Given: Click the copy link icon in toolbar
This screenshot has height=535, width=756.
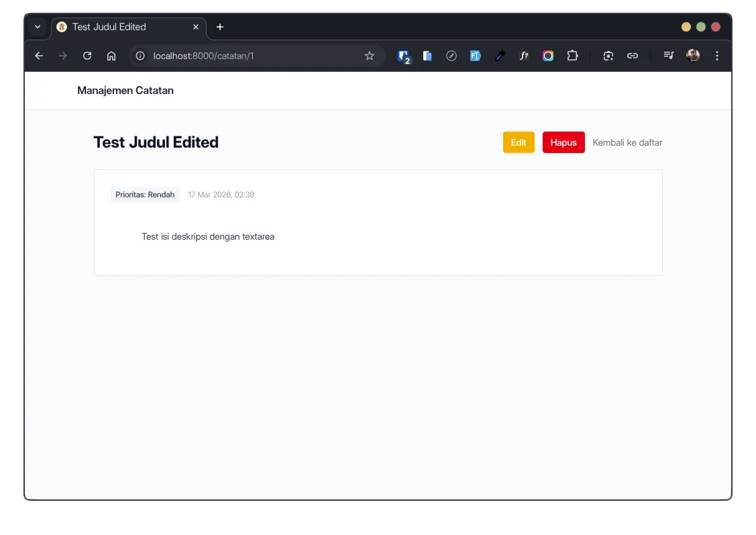Looking at the screenshot, I should pos(632,56).
